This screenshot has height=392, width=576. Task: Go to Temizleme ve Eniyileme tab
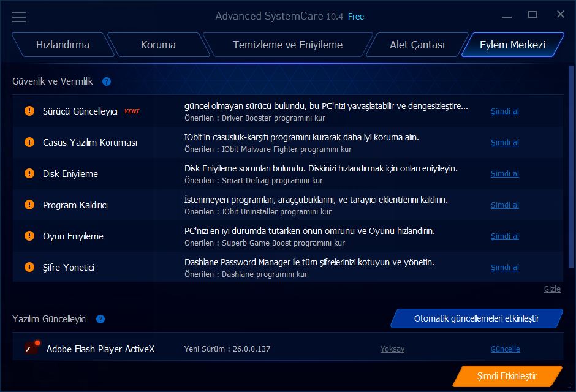(x=287, y=45)
